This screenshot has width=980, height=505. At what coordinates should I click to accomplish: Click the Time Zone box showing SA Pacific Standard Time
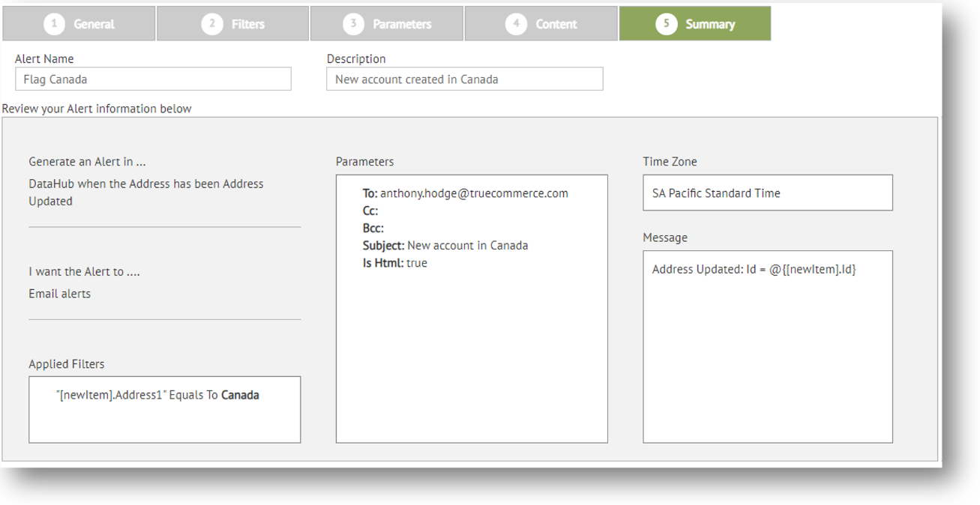(x=767, y=193)
